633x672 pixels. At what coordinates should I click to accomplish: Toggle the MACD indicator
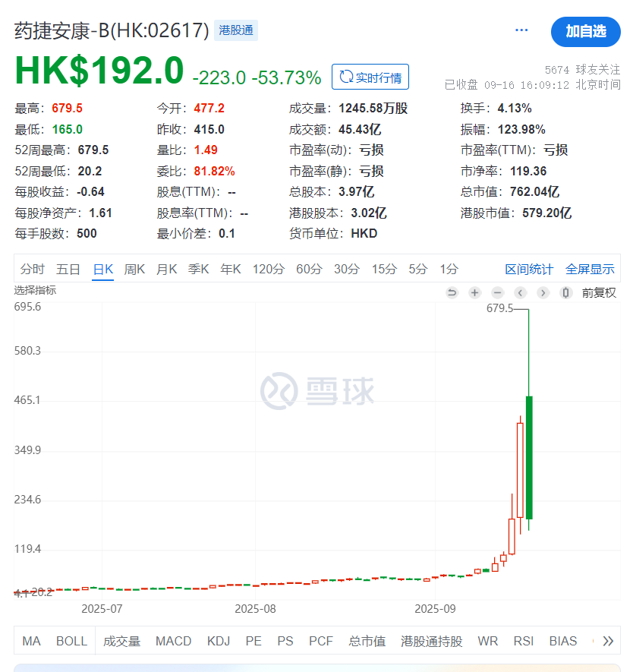[x=174, y=641]
